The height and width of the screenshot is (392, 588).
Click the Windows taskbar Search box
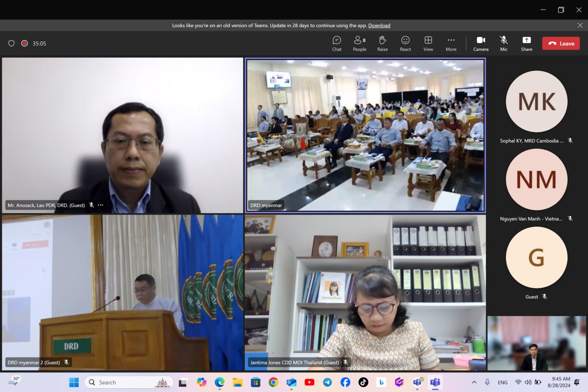[129, 382]
